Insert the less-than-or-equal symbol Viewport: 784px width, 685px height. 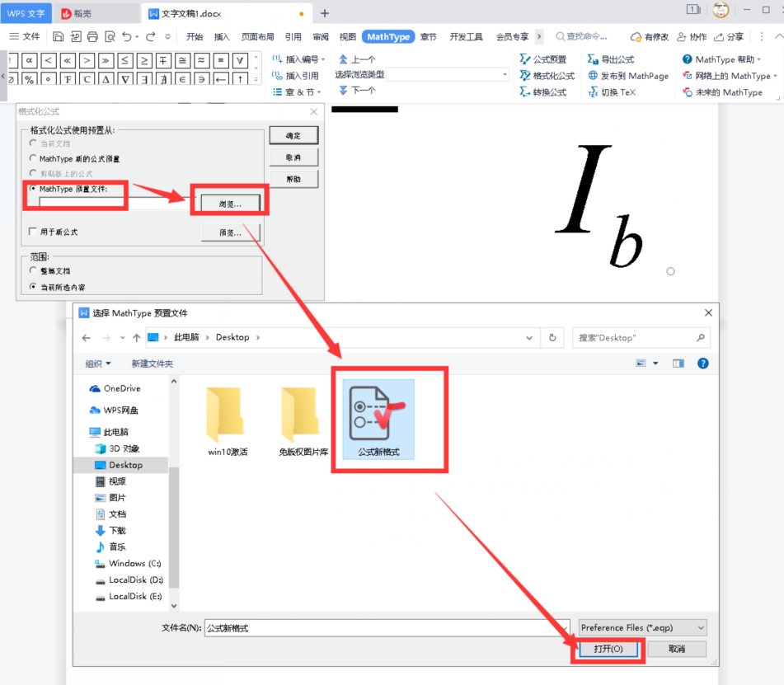click(x=125, y=60)
